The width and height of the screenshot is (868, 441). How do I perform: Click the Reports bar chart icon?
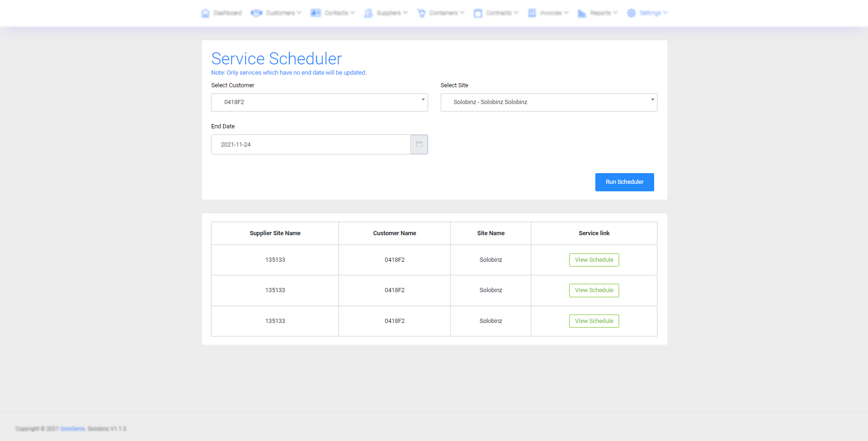coord(582,13)
